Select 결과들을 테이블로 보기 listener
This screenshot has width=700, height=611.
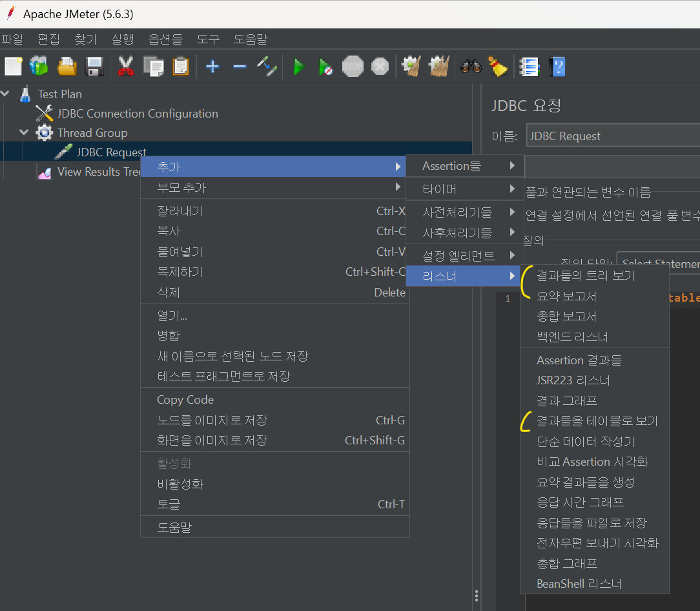595,420
